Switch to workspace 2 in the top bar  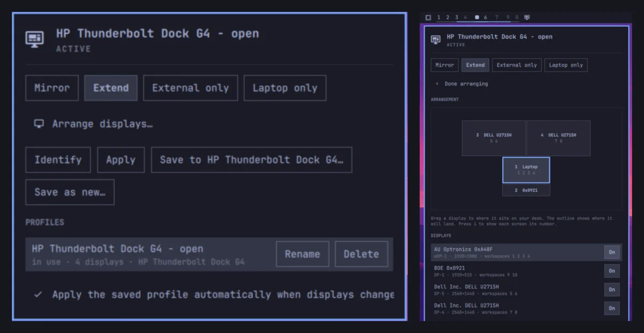(448, 17)
